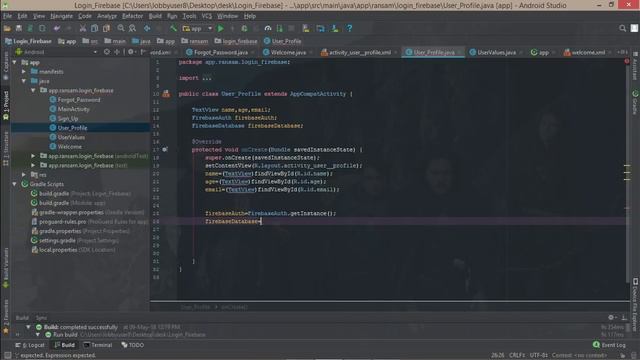Click the Build tool window button
This screenshot has height=360, width=640.
tap(64, 345)
